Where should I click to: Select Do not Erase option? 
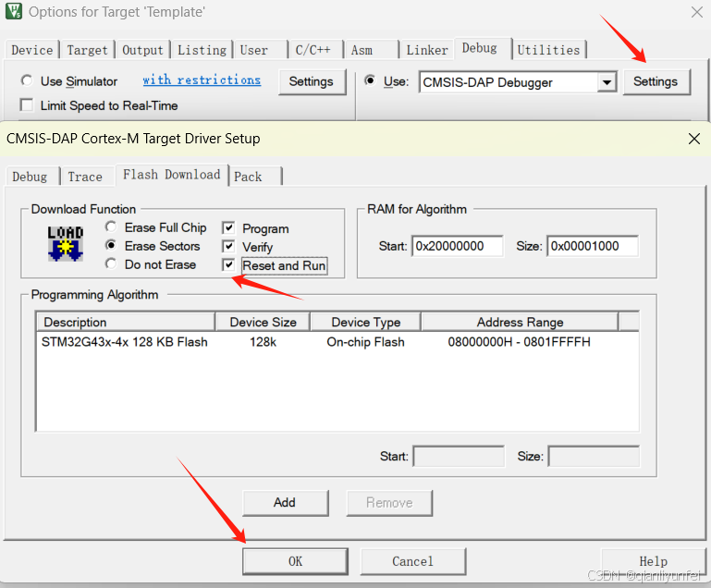point(111,263)
